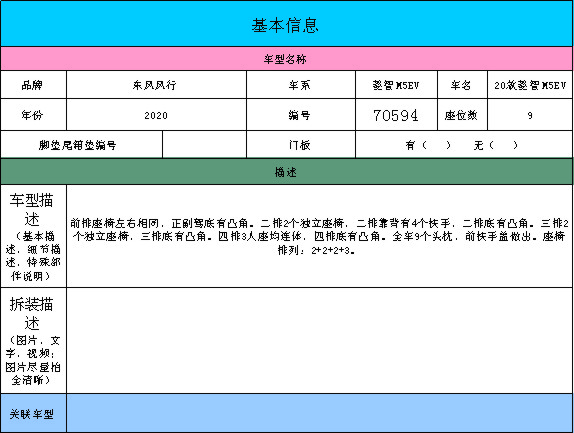Select the 拆装描述 label cell
The width and height of the screenshot is (574, 433).
(33, 340)
